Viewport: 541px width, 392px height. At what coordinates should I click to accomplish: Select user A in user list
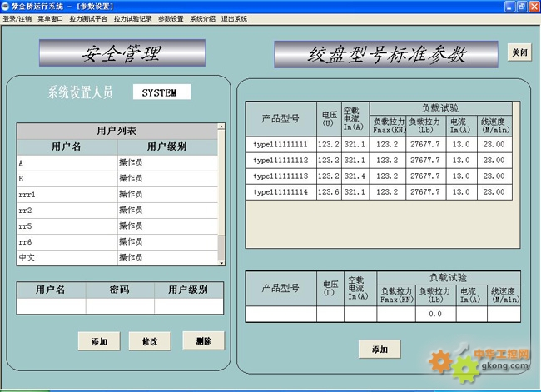coord(67,163)
